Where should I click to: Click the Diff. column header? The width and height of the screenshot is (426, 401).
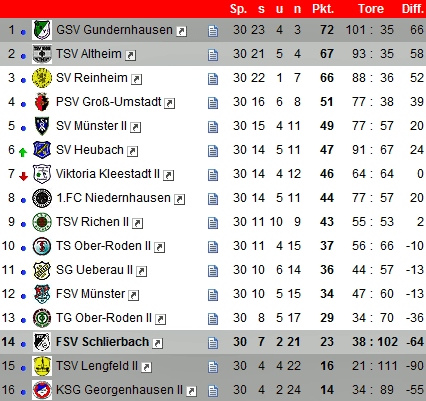point(413,9)
